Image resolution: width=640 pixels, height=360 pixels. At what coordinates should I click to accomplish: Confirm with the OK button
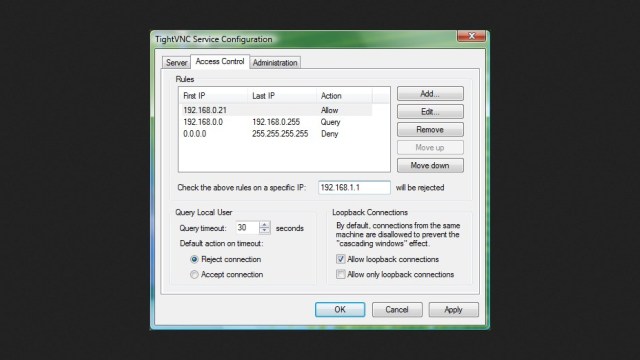point(340,309)
